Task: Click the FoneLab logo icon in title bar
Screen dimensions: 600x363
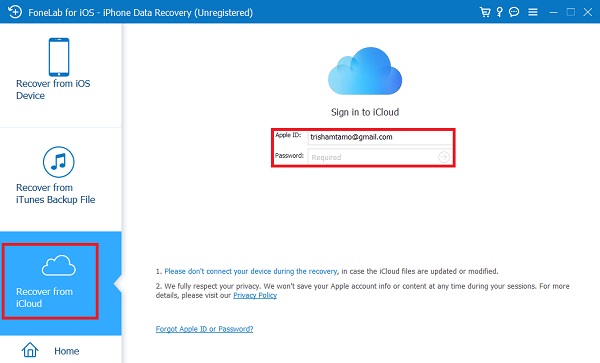Action: pos(15,12)
